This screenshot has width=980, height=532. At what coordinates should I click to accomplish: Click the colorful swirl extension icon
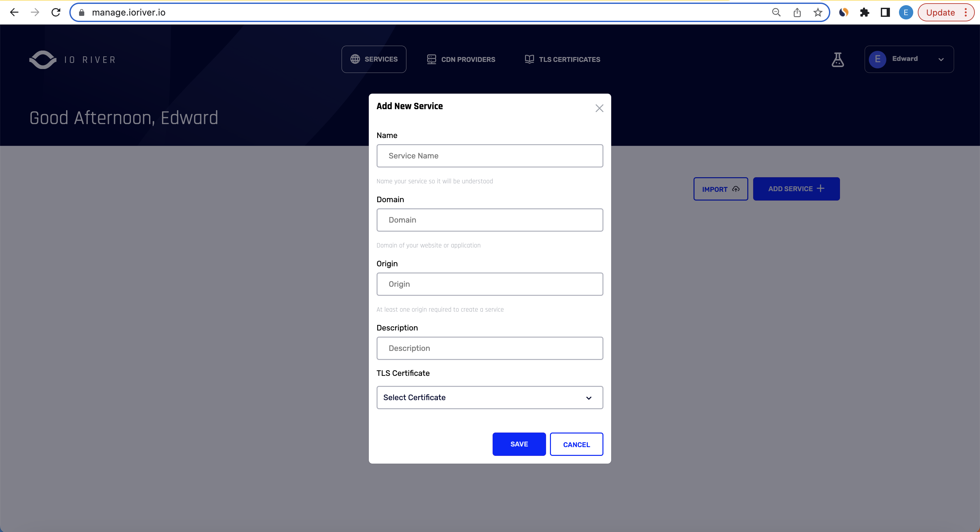(844, 13)
